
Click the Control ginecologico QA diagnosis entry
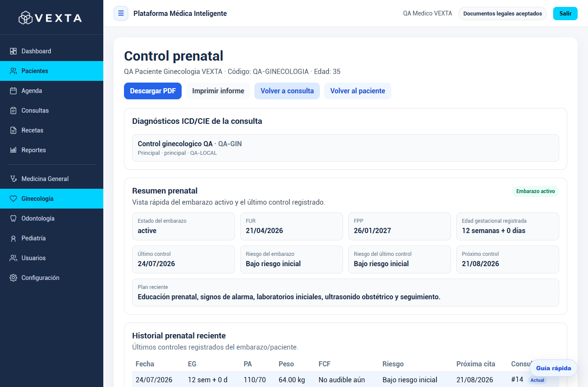346,148
